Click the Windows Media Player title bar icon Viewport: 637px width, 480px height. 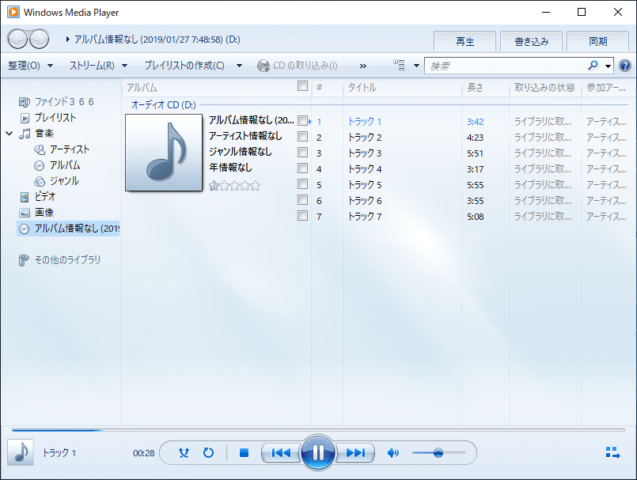(13, 12)
